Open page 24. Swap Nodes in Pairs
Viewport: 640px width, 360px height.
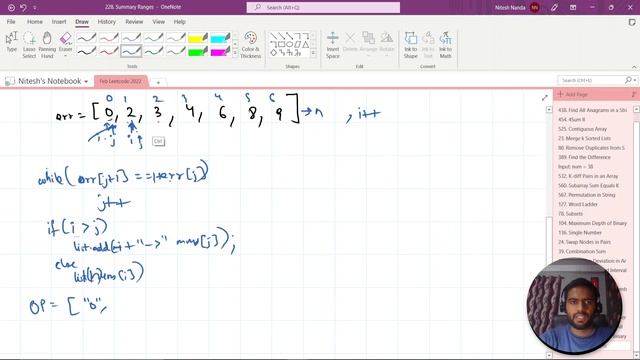pyautogui.click(x=584, y=242)
